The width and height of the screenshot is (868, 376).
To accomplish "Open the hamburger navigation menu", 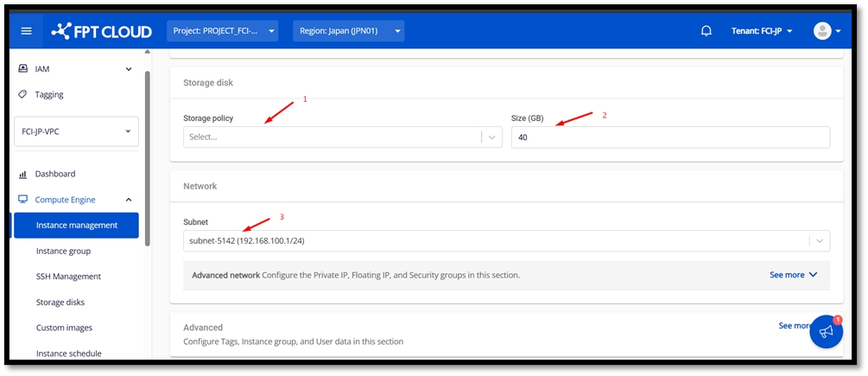I will coord(26,31).
